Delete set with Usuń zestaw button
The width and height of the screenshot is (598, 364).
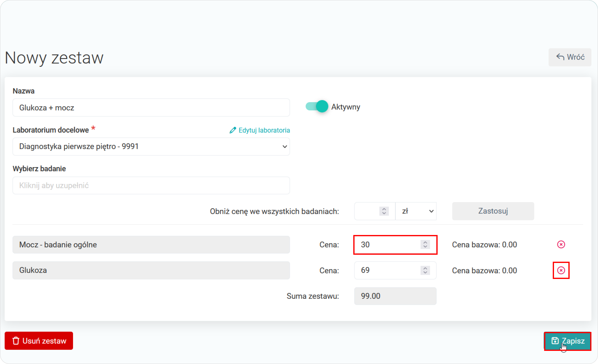(x=39, y=341)
